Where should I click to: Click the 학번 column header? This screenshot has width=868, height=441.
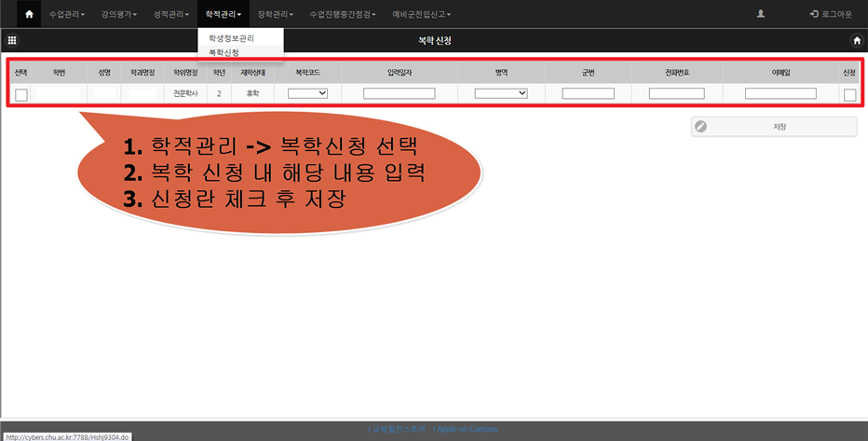pos(59,73)
